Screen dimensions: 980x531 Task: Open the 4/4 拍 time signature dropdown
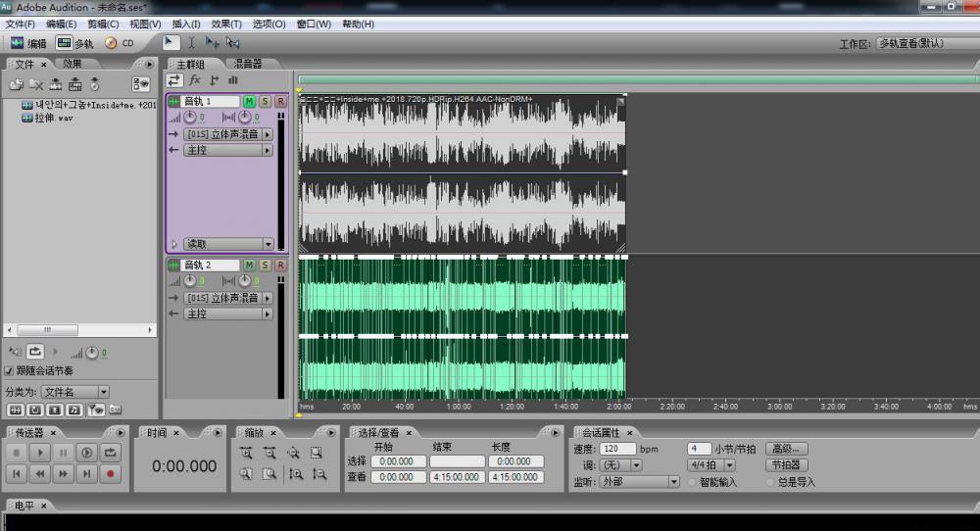click(711, 465)
